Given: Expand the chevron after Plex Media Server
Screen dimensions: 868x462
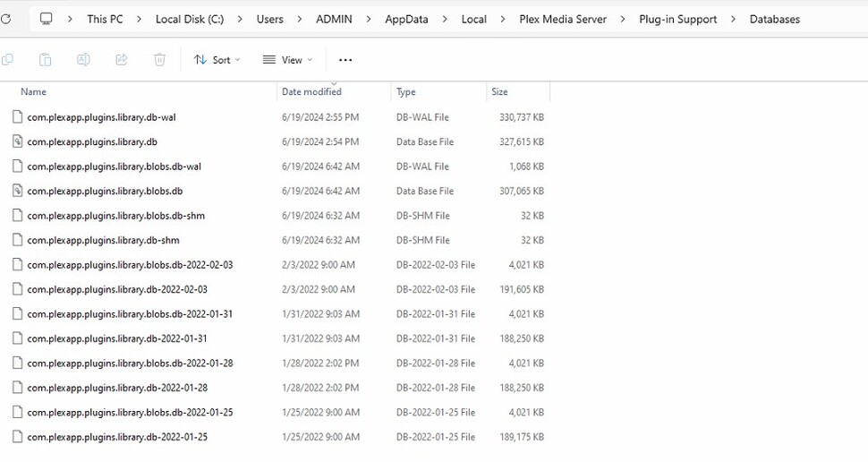Looking at the screenshot, I should point(623,19).
